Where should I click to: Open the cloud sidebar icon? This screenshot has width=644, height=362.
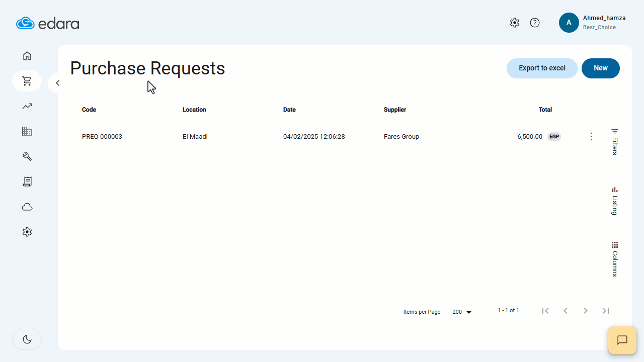point(27,207)
